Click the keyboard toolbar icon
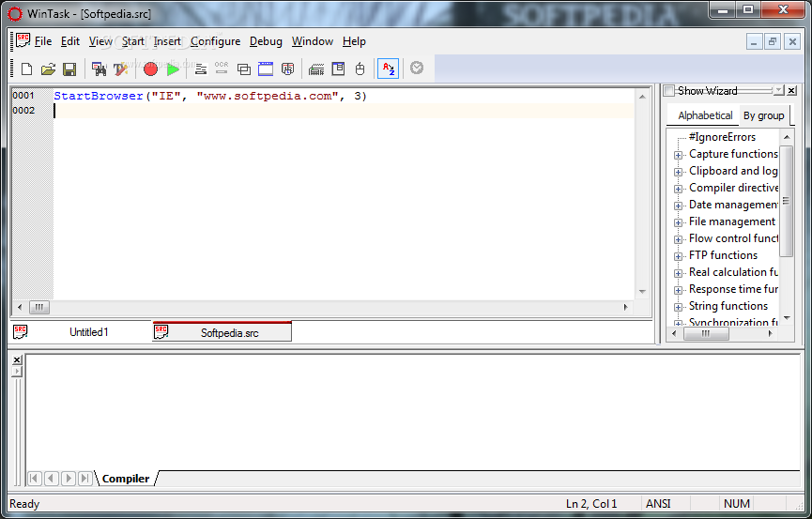This screenshot has width=812, height=519. [316, 69]
